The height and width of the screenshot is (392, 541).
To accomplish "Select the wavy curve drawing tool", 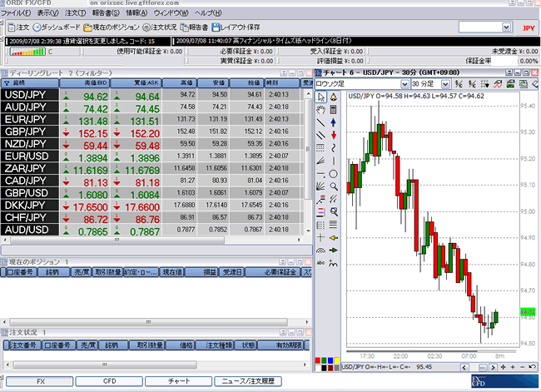I will click(x=333, y=148).
